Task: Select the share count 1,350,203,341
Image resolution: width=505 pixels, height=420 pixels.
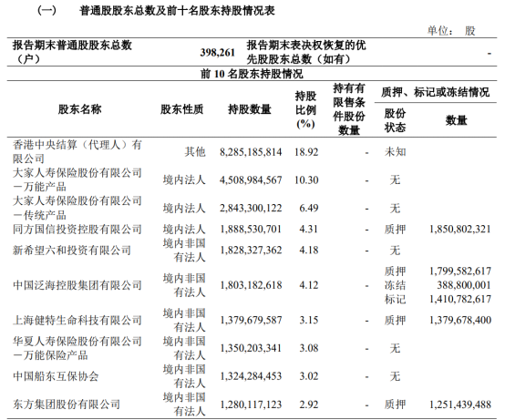Action: 251,349
